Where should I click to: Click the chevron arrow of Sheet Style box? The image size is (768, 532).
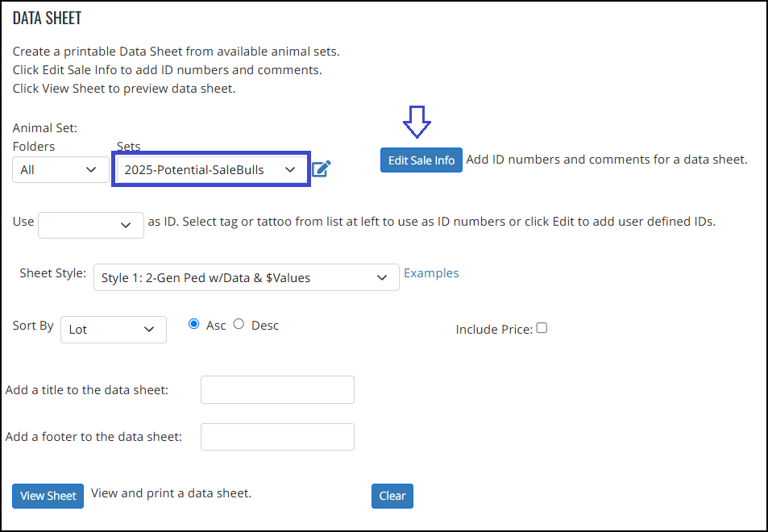point(381,278)
